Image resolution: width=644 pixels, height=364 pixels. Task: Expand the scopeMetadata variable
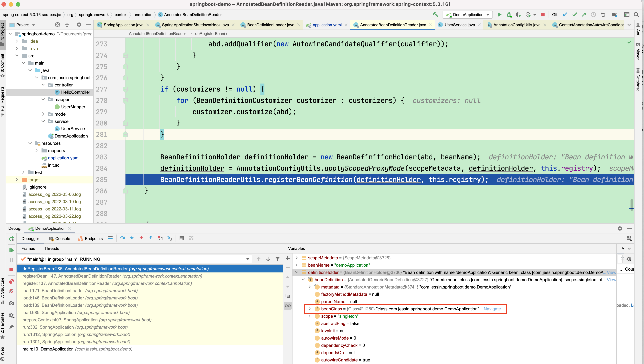coord(297,258)
